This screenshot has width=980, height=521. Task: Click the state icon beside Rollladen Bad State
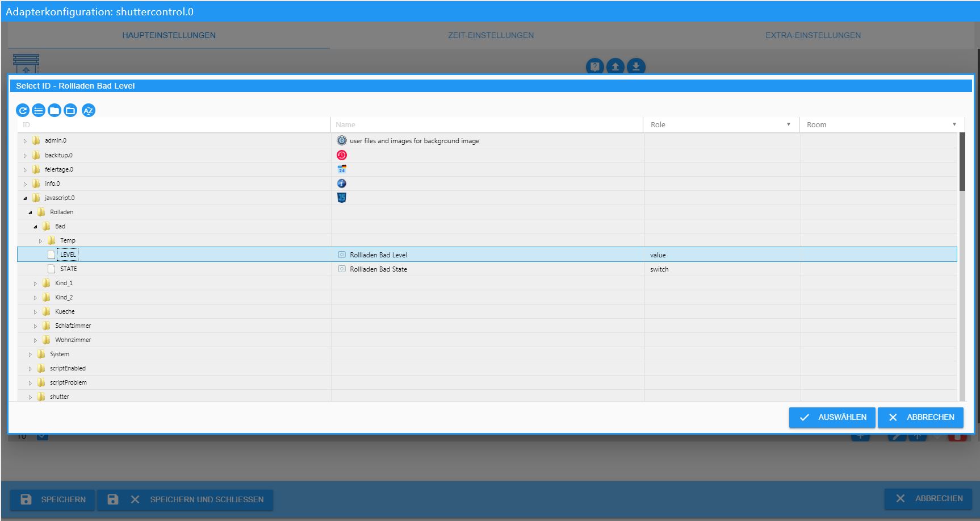coord(342,269)
